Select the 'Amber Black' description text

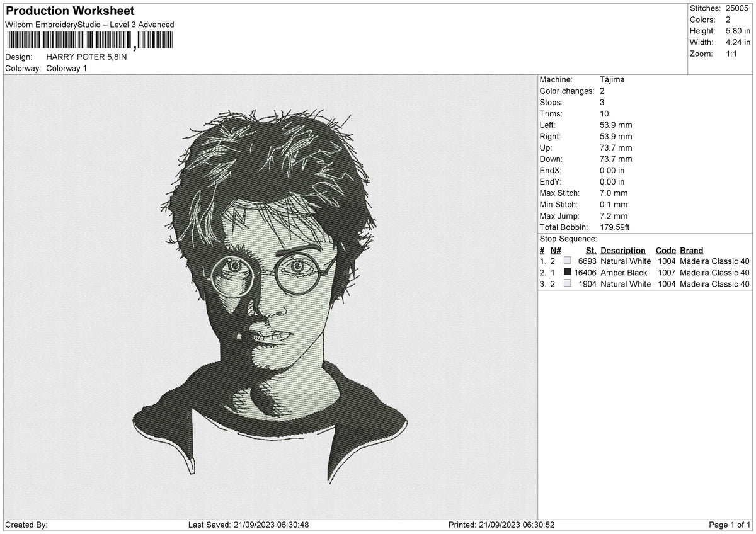(x=624, y=273)
